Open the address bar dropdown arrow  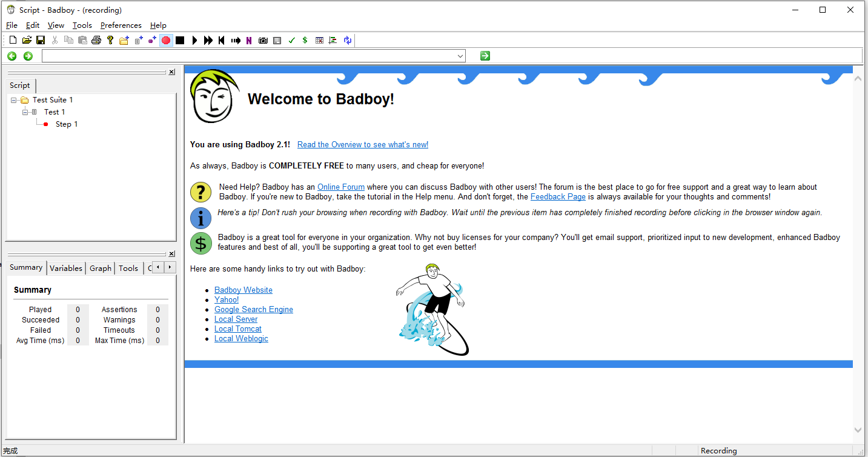pyautogui.click(x=461, y=56)
